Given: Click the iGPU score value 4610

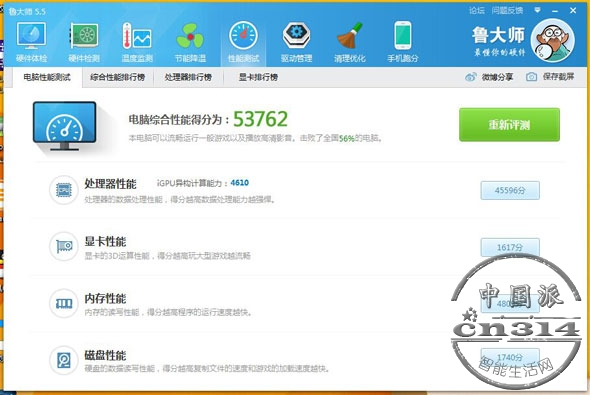Looking at the screenshot, I should [x=240, y=183].
